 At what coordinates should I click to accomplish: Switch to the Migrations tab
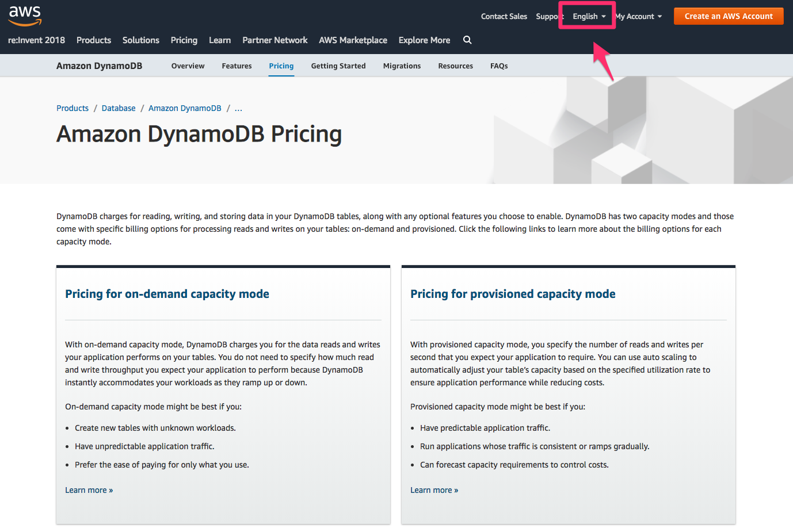402,66
